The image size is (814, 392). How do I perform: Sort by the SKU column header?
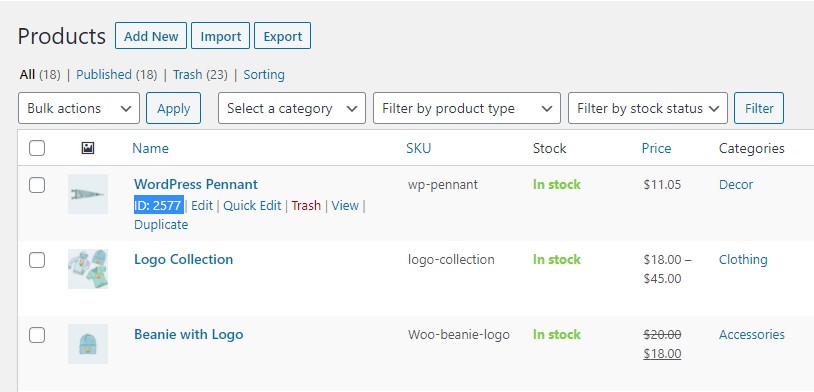(x=418, y=148)
